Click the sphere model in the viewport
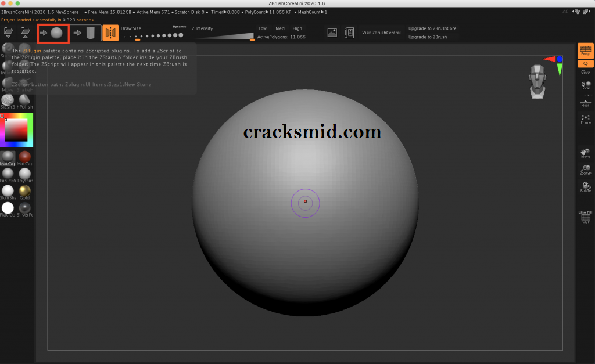 306,203
